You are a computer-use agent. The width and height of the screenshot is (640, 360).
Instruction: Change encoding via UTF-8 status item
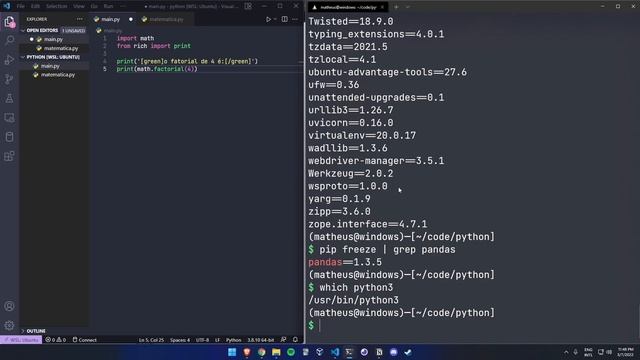[x=202, y=340]
